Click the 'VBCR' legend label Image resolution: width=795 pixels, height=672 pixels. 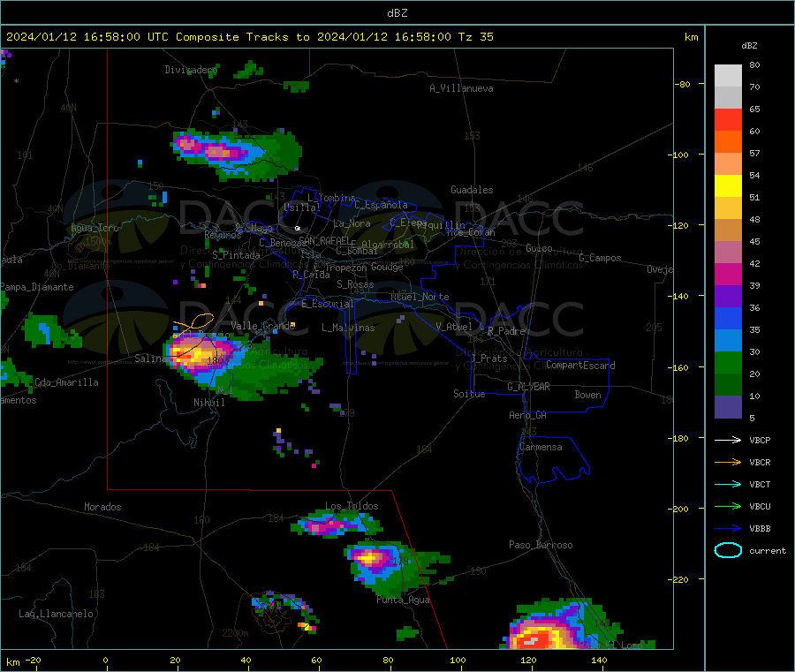click(760, 462)
